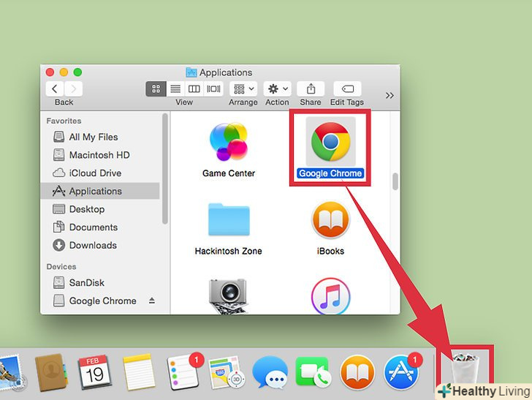Click the Google Chrome file name label

click(x=330, y=173)
